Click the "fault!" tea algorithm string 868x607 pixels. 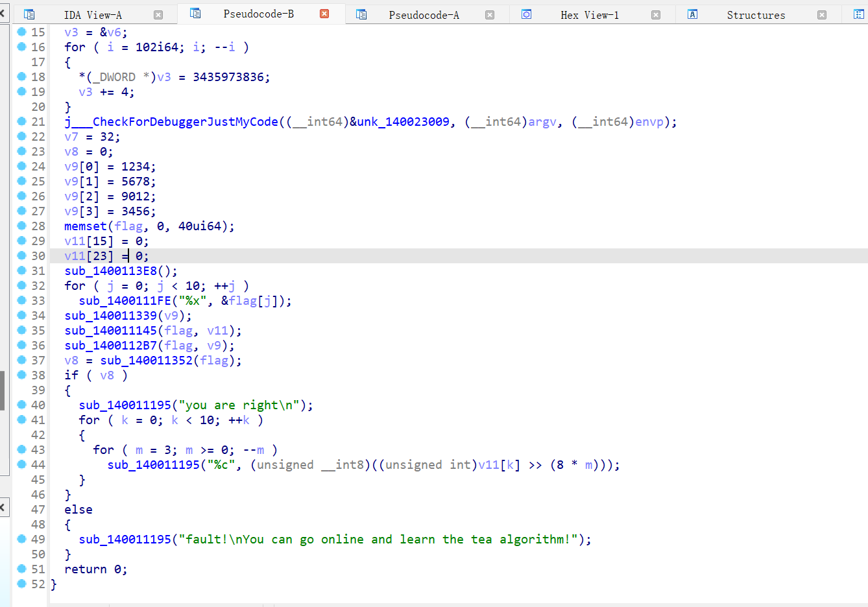(x=378, y=540)
